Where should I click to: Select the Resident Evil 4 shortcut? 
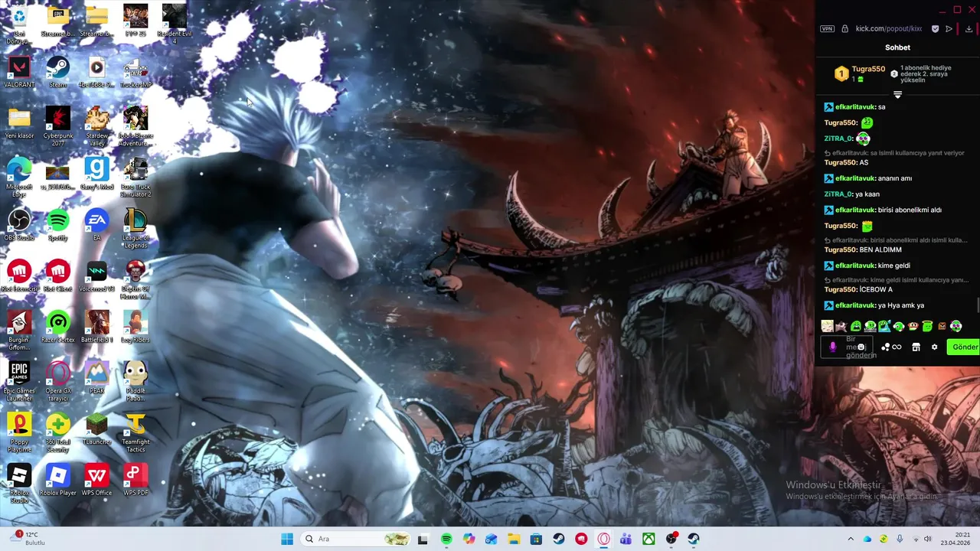pyautogui.click(x=174, y=23)
